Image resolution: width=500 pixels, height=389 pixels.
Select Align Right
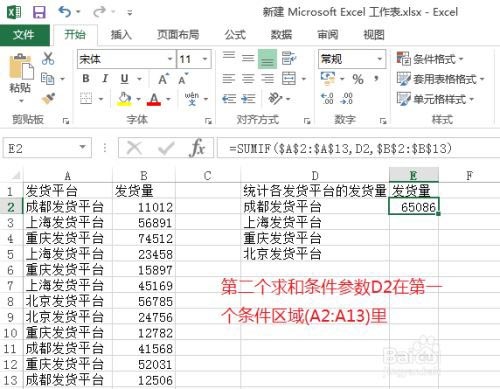pyautogui.click(x=267, y=79)
